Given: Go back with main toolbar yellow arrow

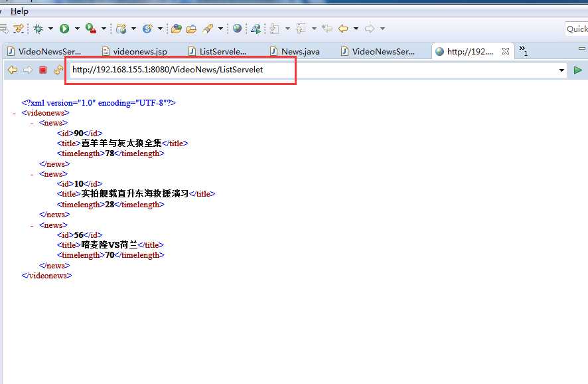Looking at the screenshot, I should (x=342, y=29).
